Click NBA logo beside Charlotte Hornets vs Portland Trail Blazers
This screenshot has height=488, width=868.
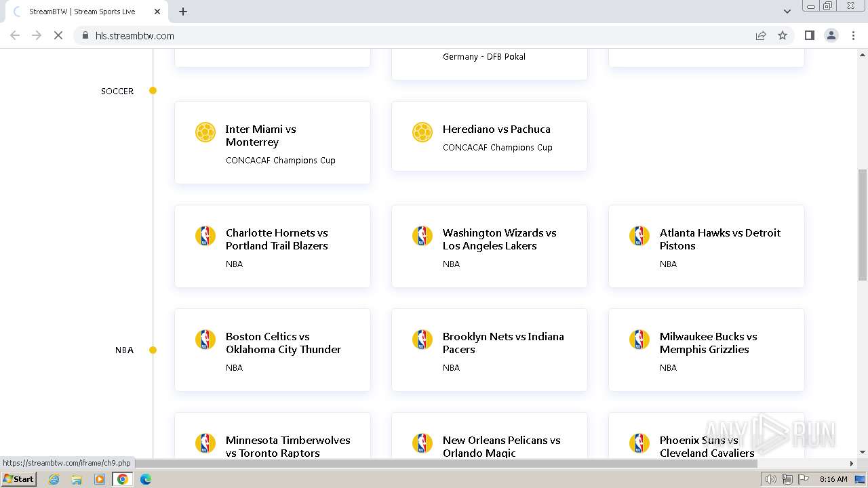pyautogui.click(x=205, y=236)
